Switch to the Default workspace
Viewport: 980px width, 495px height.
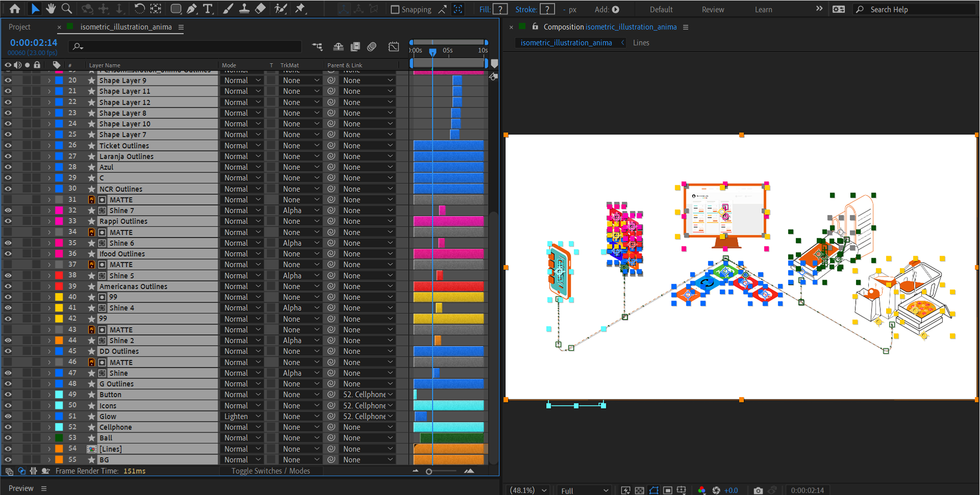pyautogui.click(x=661, y=9)
